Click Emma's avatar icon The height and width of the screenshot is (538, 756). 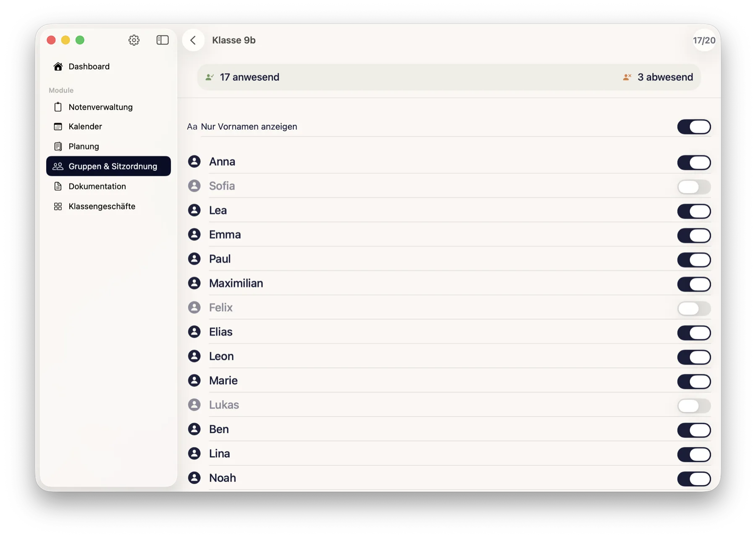point(194,235)
